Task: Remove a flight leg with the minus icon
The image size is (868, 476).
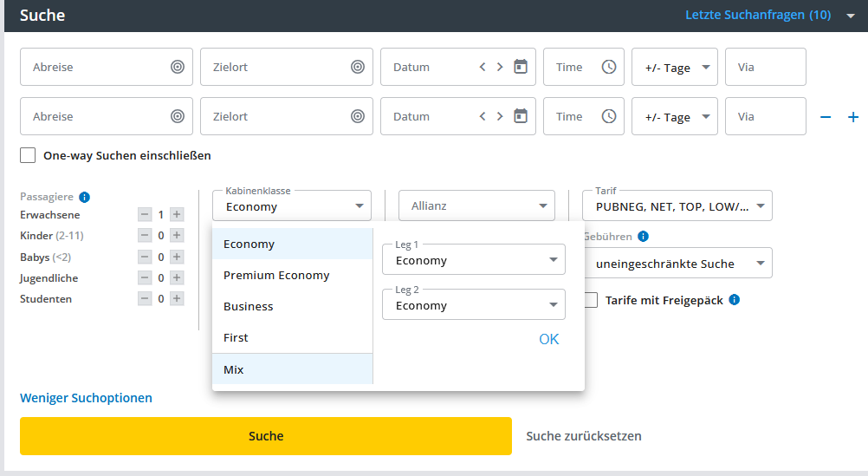Action: [826, 117]
